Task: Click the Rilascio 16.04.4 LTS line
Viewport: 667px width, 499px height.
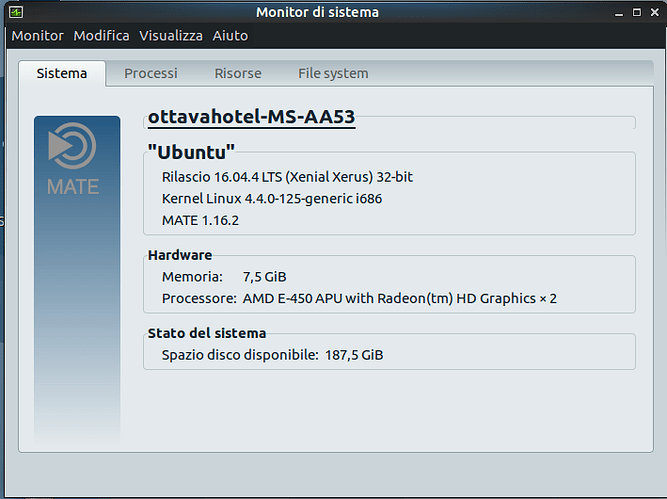Action: 287,177
